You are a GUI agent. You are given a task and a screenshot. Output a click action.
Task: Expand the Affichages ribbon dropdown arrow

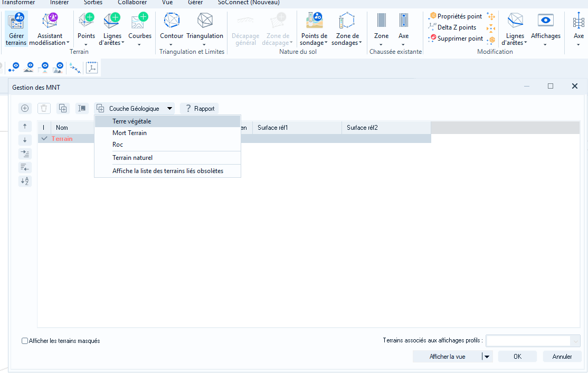tap(545, 45)
